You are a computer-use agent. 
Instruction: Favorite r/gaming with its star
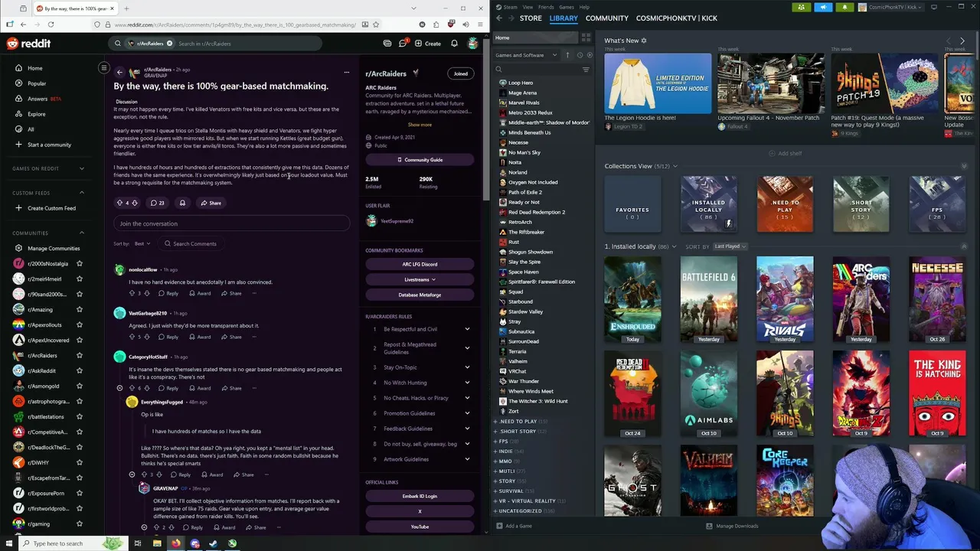point(79,523)
